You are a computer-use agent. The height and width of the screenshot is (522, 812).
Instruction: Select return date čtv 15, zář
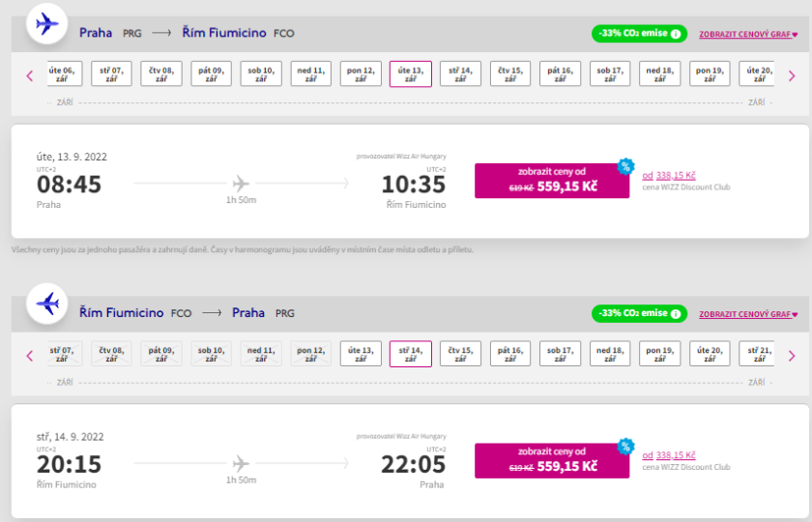coord(460,354)
